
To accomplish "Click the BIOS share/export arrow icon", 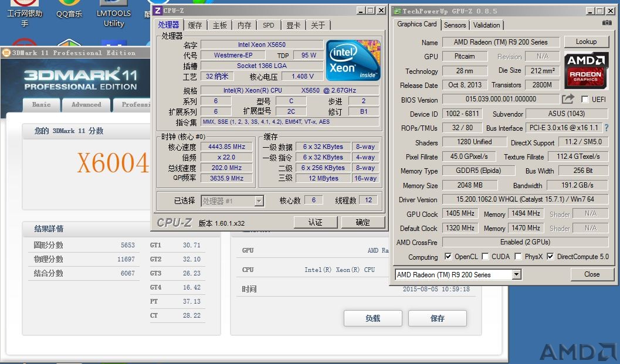I will click(x=568, y=99).
